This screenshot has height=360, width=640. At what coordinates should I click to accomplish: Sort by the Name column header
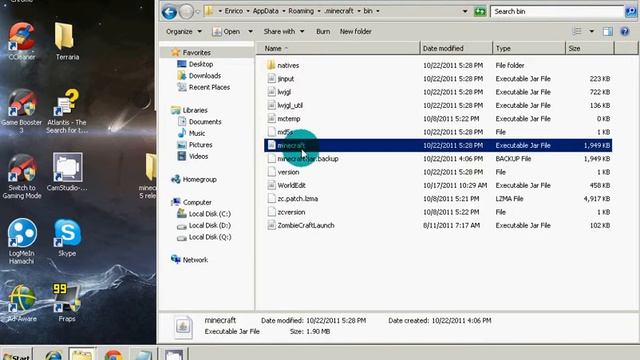point(338,49)
